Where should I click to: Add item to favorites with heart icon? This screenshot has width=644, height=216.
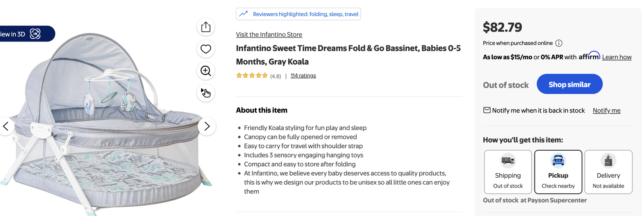pyautogui.click(x=206, y=49)
